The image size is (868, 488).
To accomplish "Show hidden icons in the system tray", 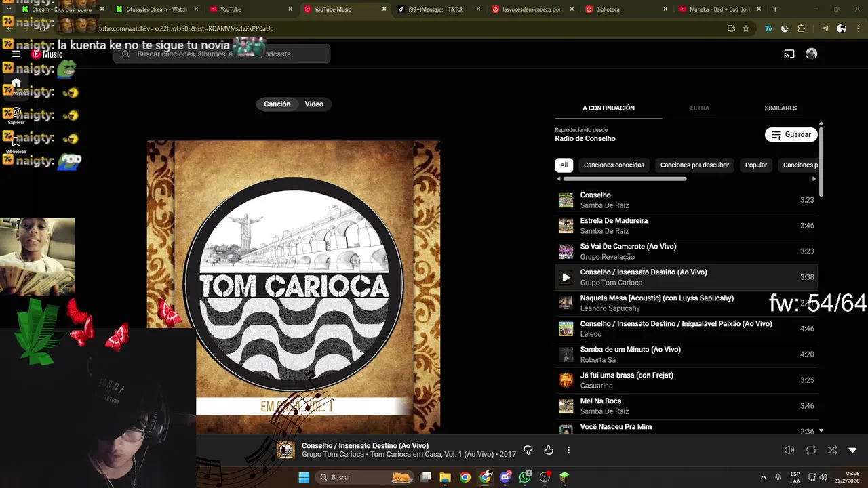I will (763, 477).
